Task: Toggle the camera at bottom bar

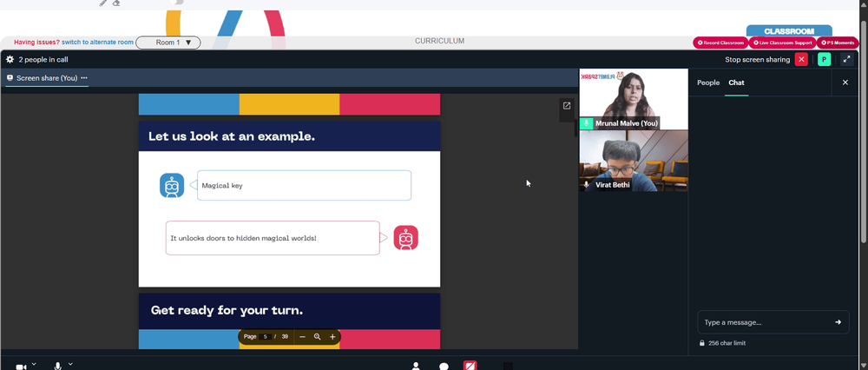Action: click(21, 367)
